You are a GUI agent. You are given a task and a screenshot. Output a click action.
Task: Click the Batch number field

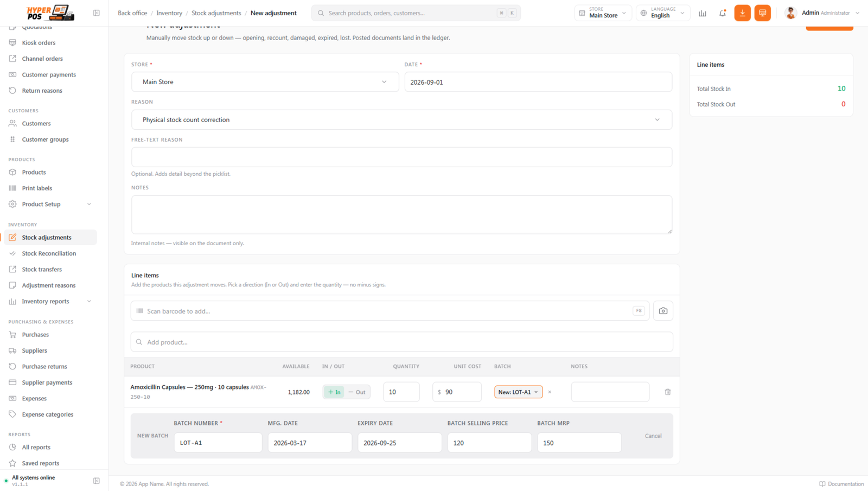pos(218,443)
